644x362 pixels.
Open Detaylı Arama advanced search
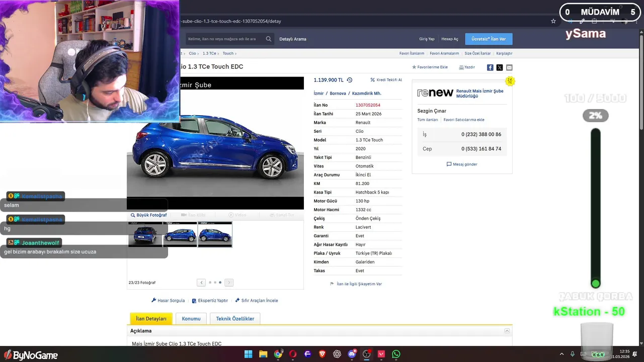coord(293,39)
